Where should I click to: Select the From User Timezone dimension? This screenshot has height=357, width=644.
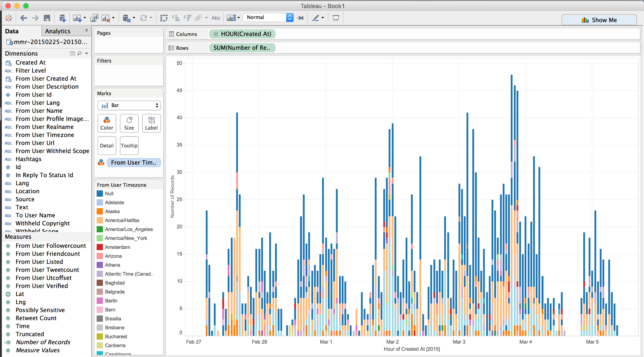pos(45,135)
